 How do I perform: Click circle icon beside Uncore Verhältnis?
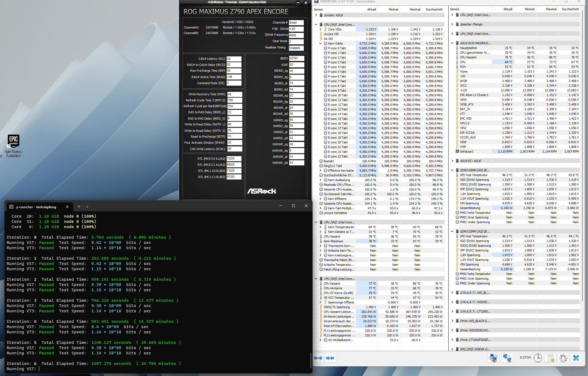coord(321,213)
